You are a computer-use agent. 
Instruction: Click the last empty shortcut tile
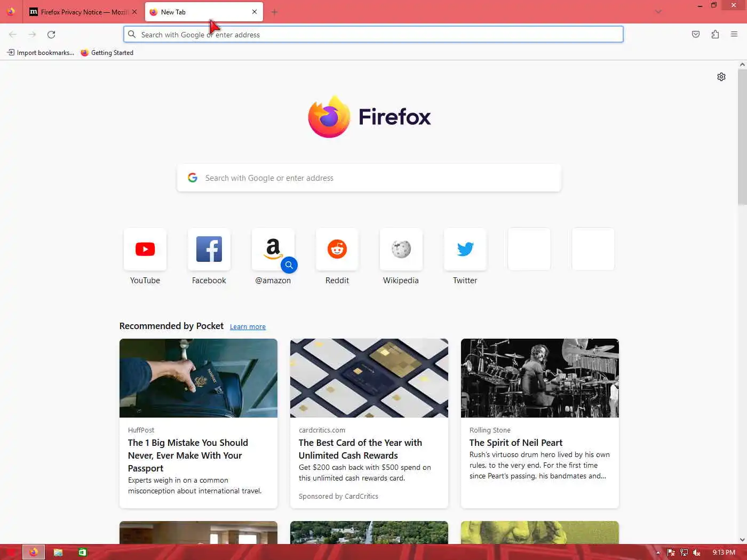(593, 249)
